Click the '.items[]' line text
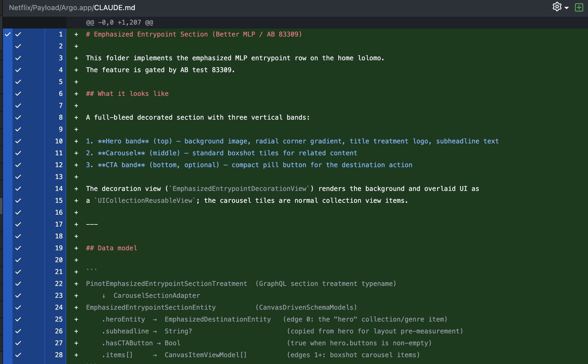This screenshot has height=364, width=588. point(261,355)
